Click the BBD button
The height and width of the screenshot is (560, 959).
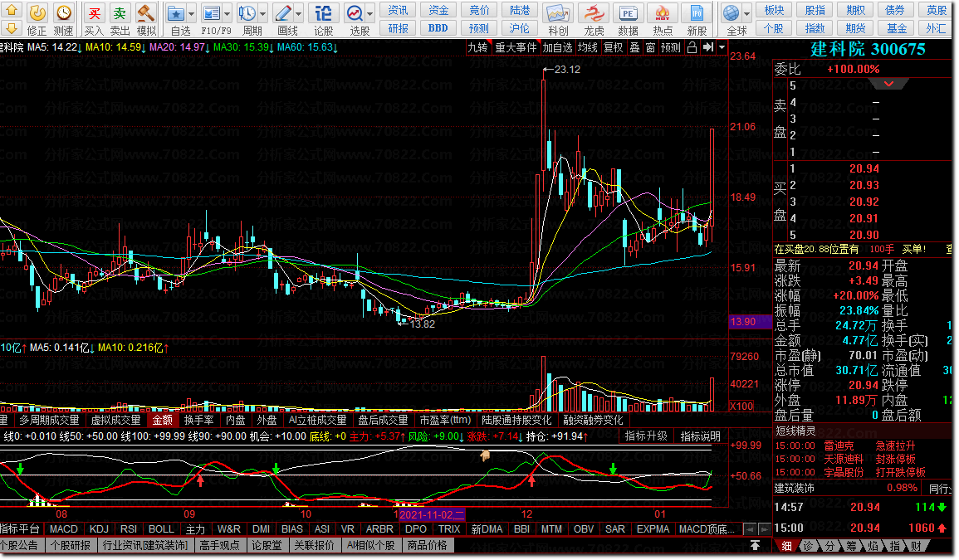[x=438, y=28]
